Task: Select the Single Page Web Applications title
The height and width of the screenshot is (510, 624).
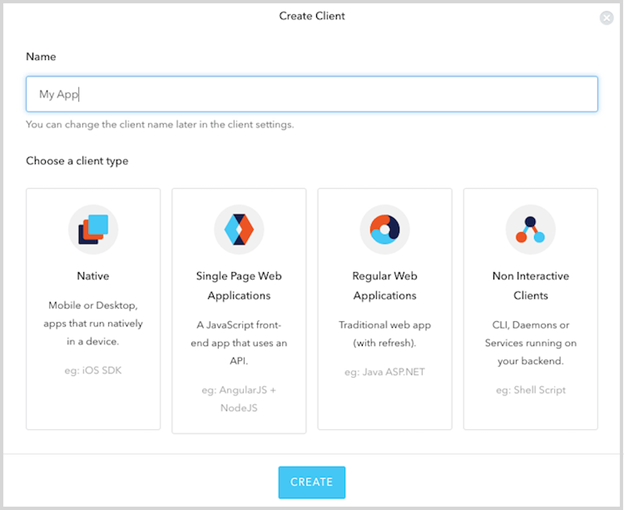Action: click(x=239, y=286)
